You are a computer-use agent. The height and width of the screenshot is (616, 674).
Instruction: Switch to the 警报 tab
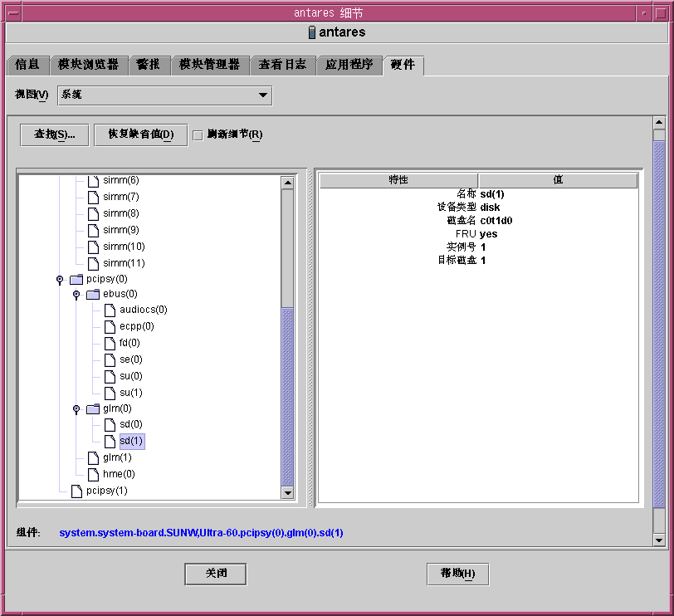[x=149, y=65]
